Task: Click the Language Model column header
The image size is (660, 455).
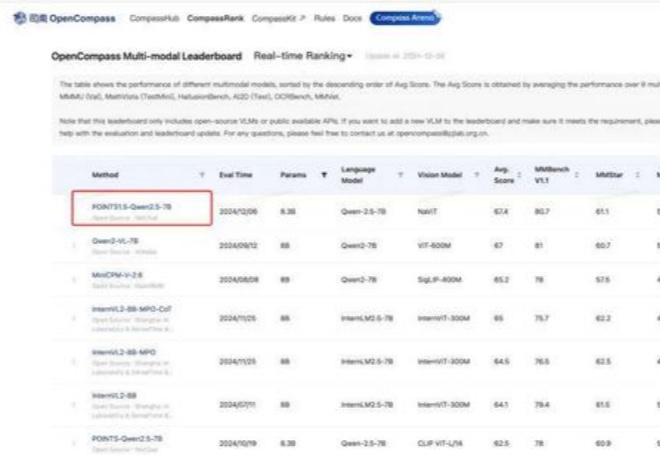Action: point(358,175)
